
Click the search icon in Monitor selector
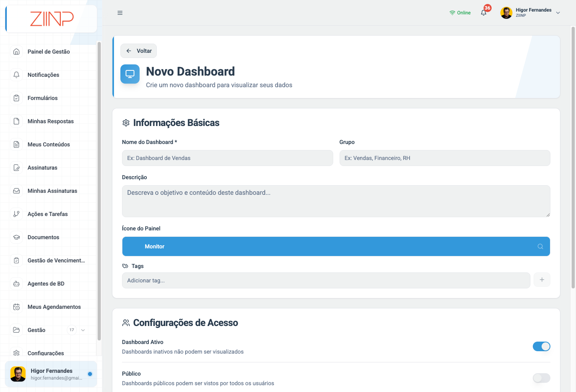[540, 246]
